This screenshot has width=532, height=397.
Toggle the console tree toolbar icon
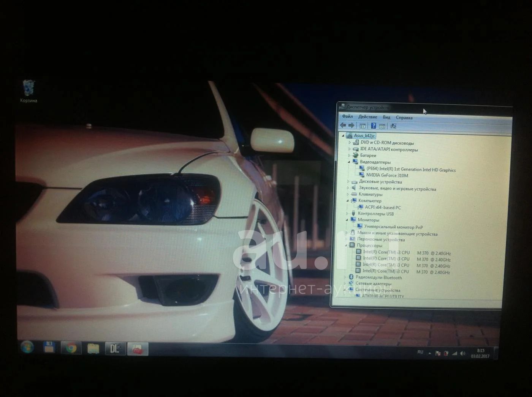coord(363,126)
